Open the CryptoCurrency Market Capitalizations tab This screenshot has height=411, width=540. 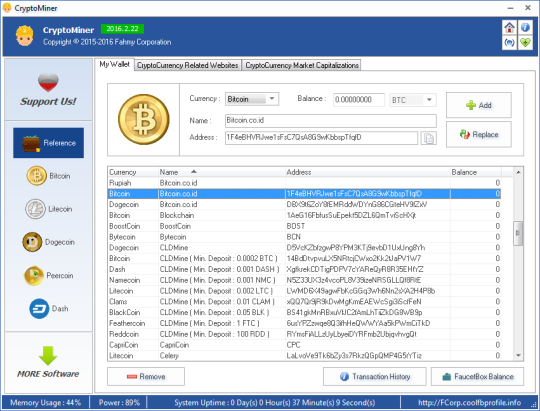tap(302, 65)
